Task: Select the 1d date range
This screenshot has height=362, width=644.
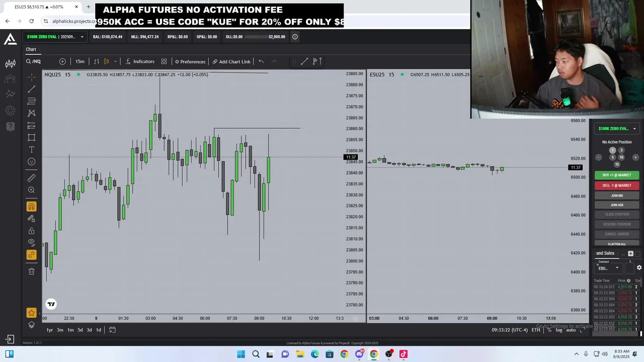Action: click(x=99, y=330)
